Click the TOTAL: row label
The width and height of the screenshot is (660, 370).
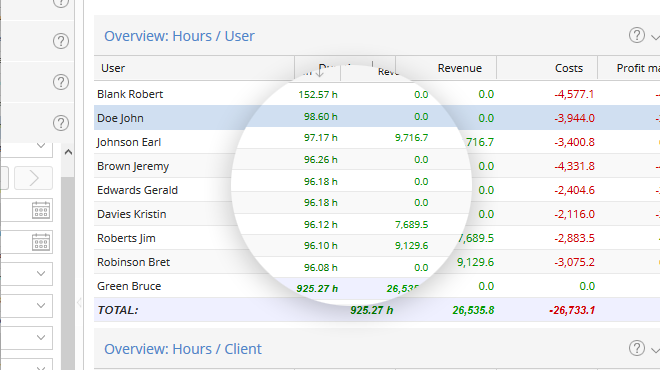click(x=118, y=310)
